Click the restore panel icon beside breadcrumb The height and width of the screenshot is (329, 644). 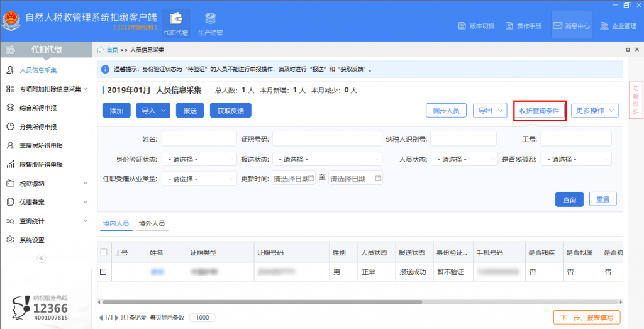pos(628,50)
